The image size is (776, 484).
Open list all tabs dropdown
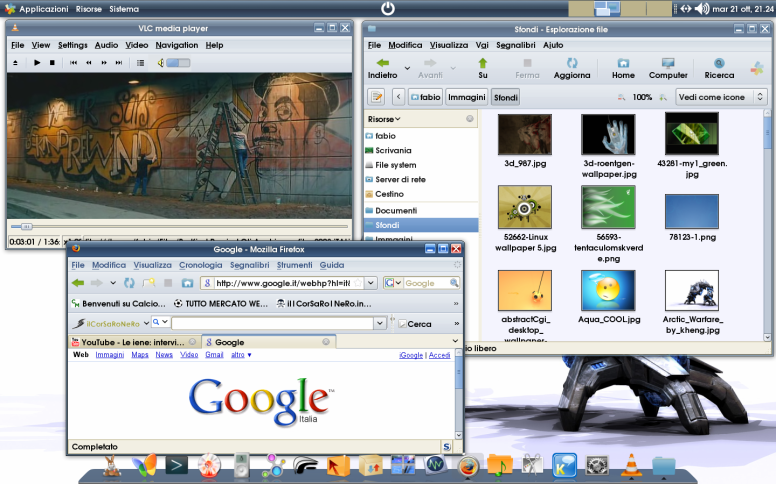click(x=455, y=341)
